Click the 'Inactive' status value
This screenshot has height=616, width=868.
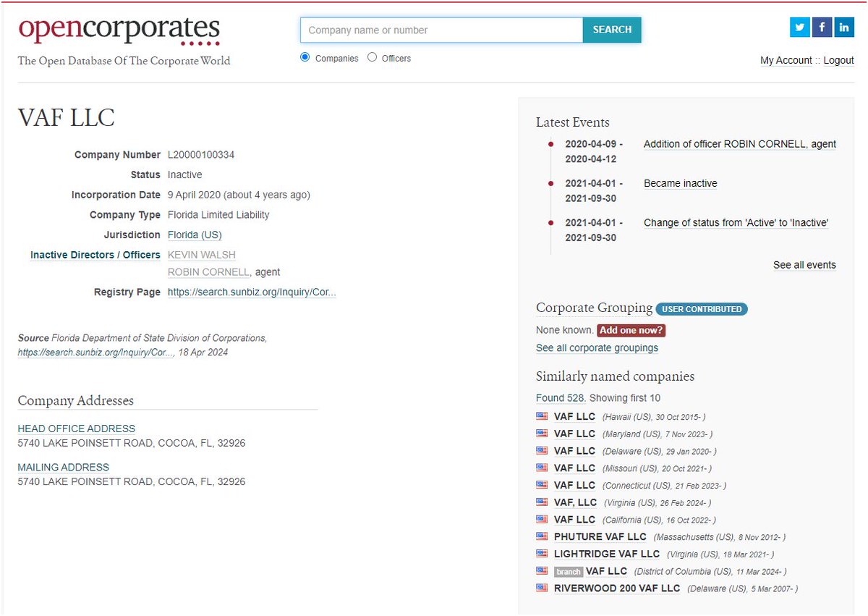[185, 174]
